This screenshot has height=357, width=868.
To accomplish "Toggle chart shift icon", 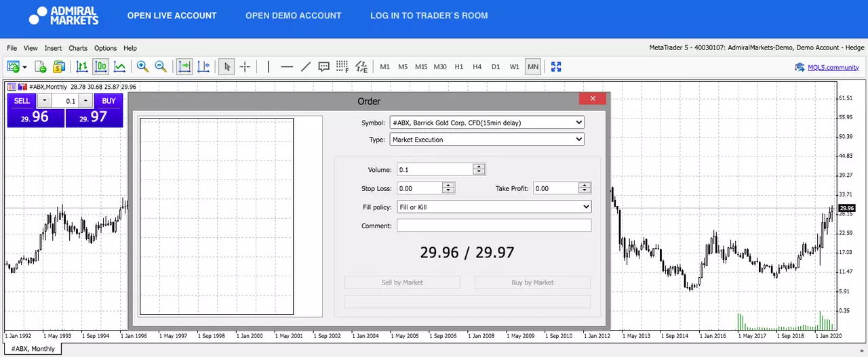I will (x=203, y=66).
